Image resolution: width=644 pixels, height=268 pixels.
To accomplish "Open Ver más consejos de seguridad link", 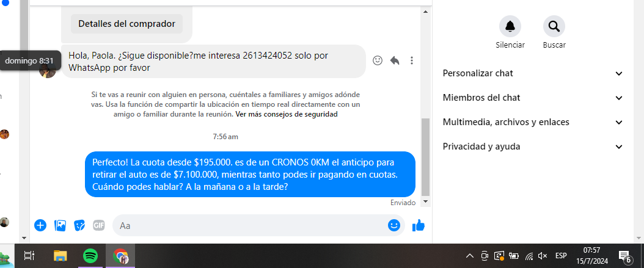I will tap(287, 115).
